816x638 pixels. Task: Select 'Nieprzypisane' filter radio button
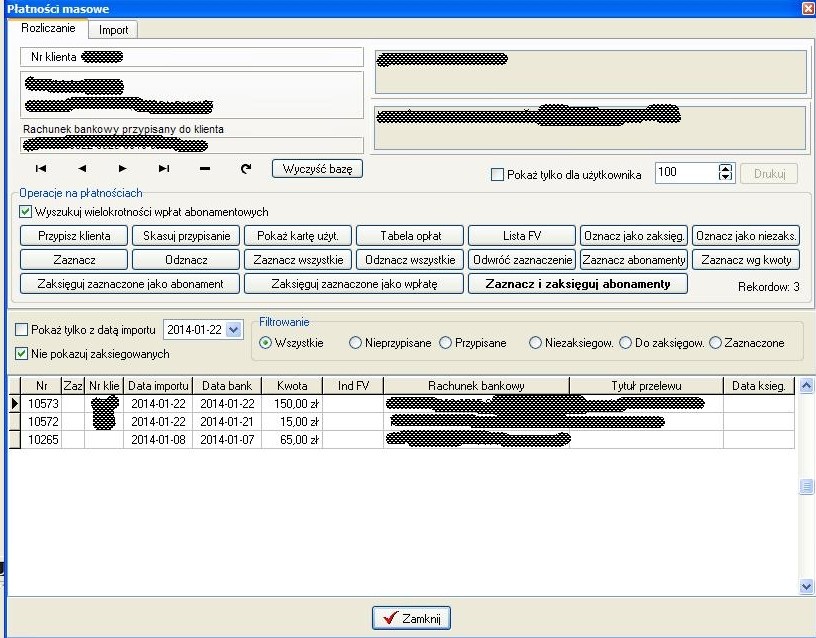(355, 343)
